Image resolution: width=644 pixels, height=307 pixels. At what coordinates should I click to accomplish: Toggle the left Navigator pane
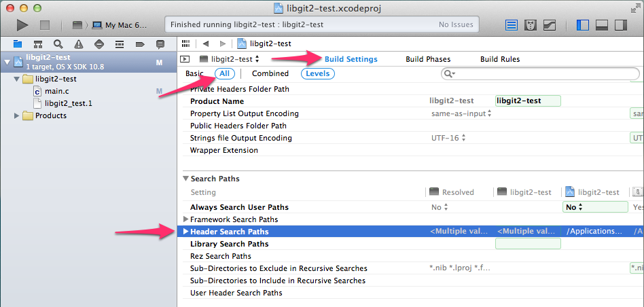coord(582,25)
